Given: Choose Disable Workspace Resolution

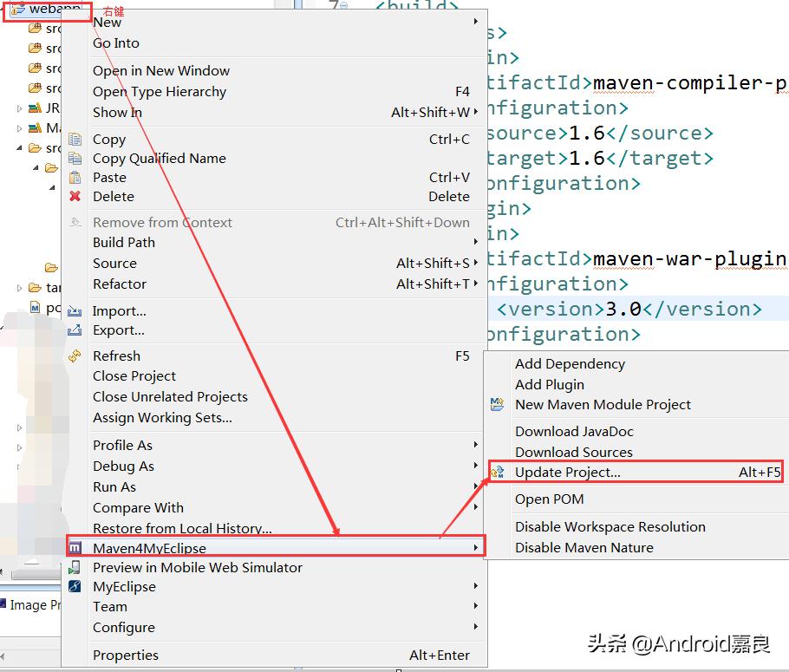Looking at the screenshot, I should pyautogui.click(x=636, y=526).
